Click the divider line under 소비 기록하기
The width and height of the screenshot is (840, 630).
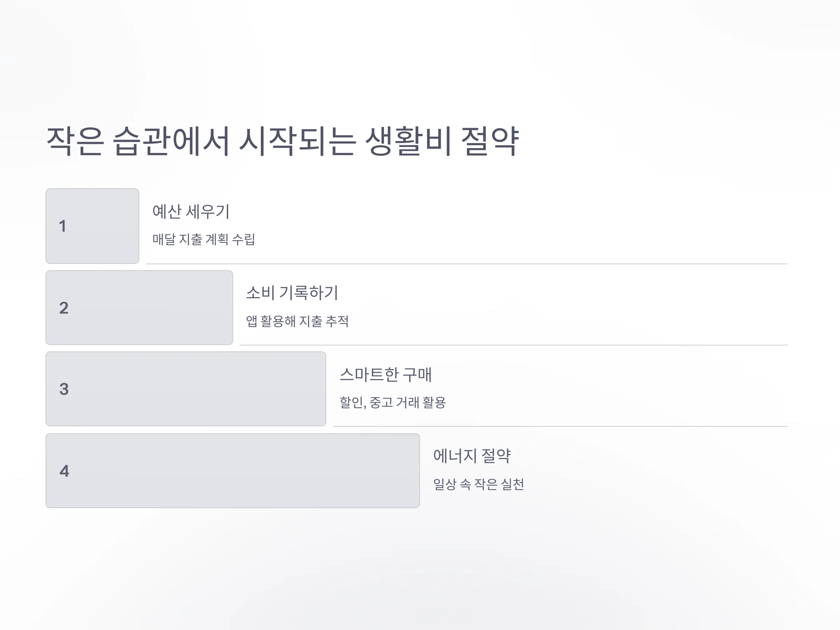pos(514,345)
